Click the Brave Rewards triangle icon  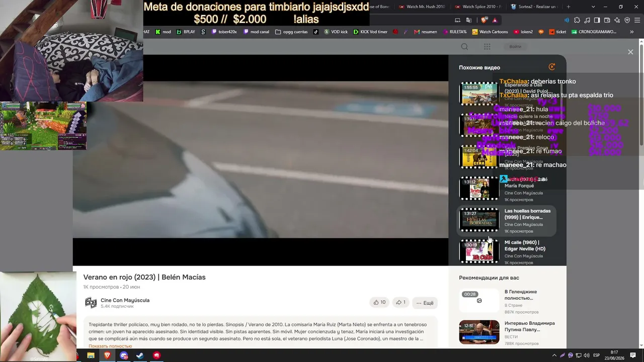pyautogui.click(x=495, y=20)
